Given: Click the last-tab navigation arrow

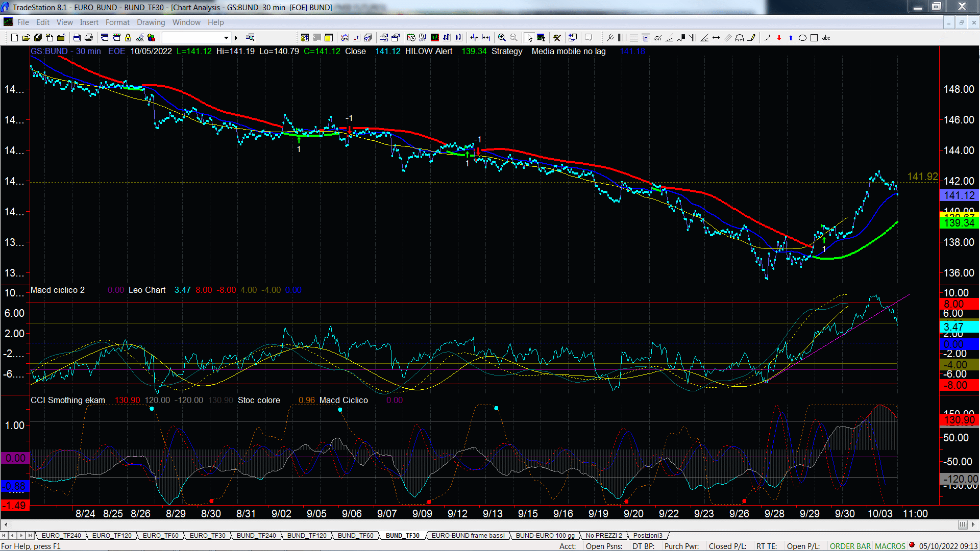Looking at the screenshot, I should (30, 536).
